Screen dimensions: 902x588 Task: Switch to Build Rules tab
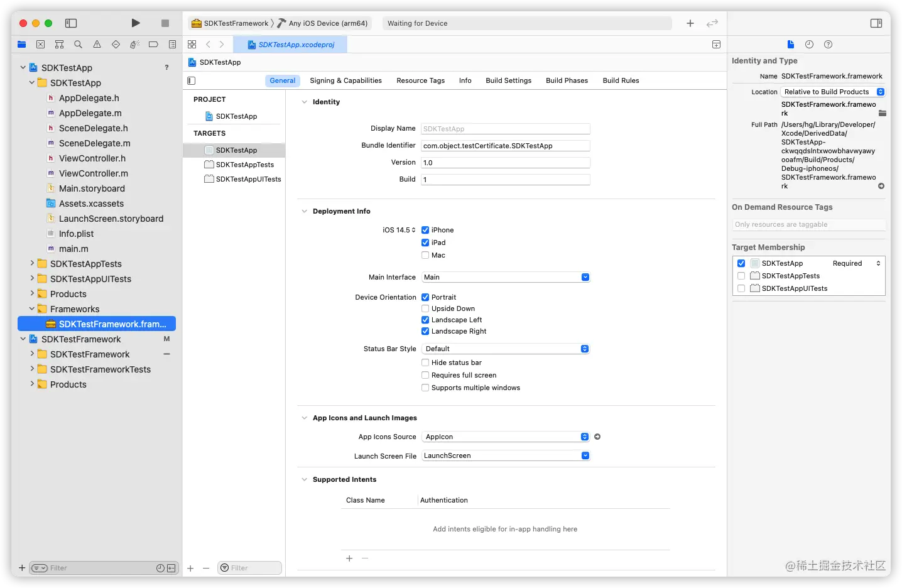[621, 80]
